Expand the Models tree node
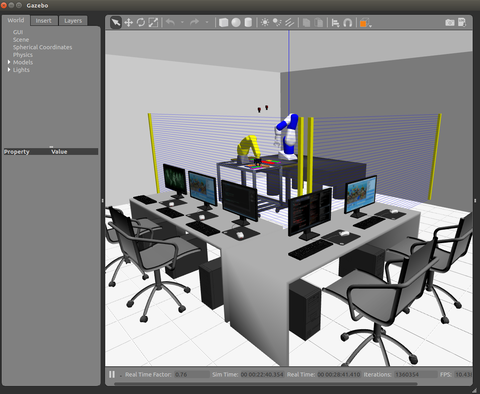 pyautogui.click(x=9, y=62)
